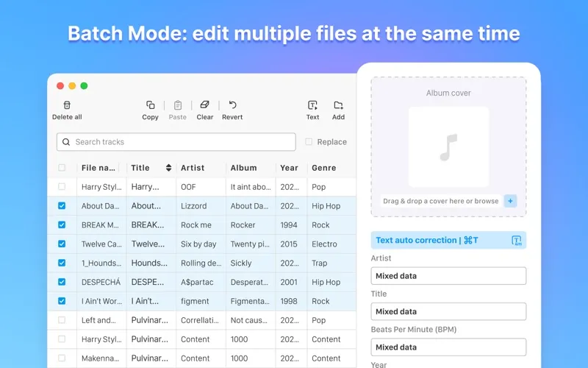Click the Clear eraser icon
Image resolution: width=588 pixels, height=368 pixels.
205,105
